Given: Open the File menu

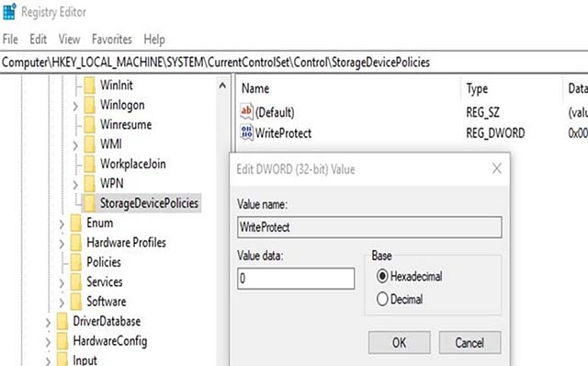Looking at the screenshot, I should pos(10,39).
